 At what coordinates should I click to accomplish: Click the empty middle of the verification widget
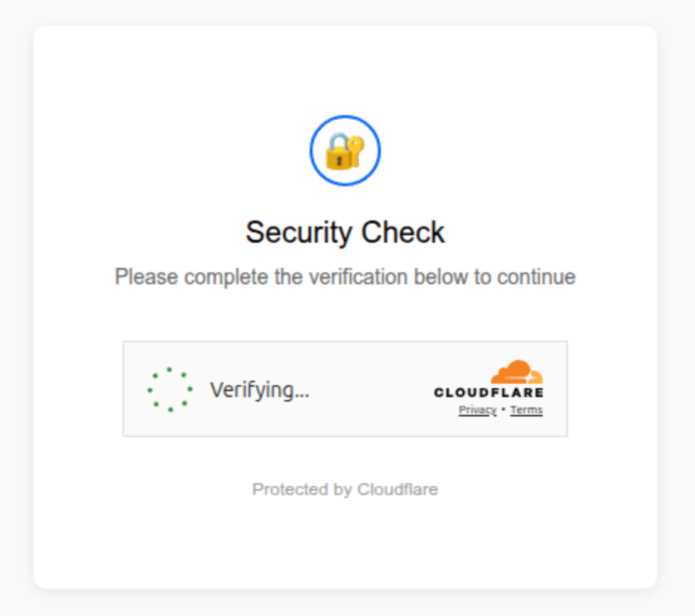[x=371, y=389]
